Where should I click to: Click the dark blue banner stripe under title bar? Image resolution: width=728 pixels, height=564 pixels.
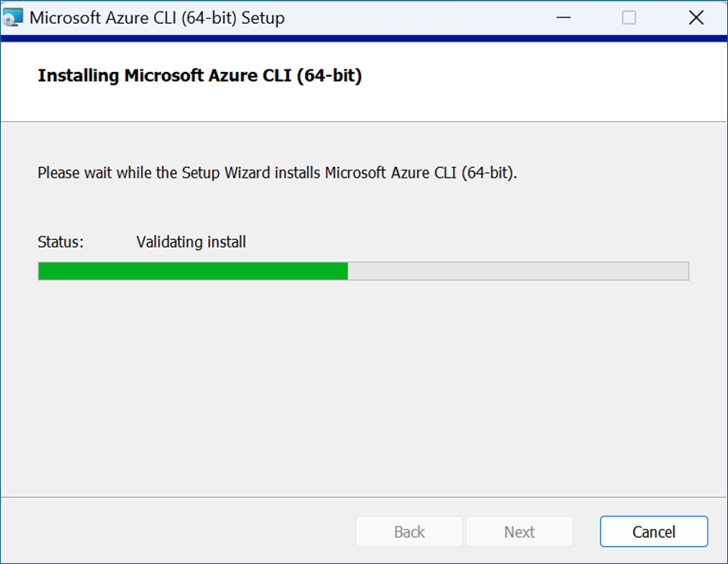(364, 38)
